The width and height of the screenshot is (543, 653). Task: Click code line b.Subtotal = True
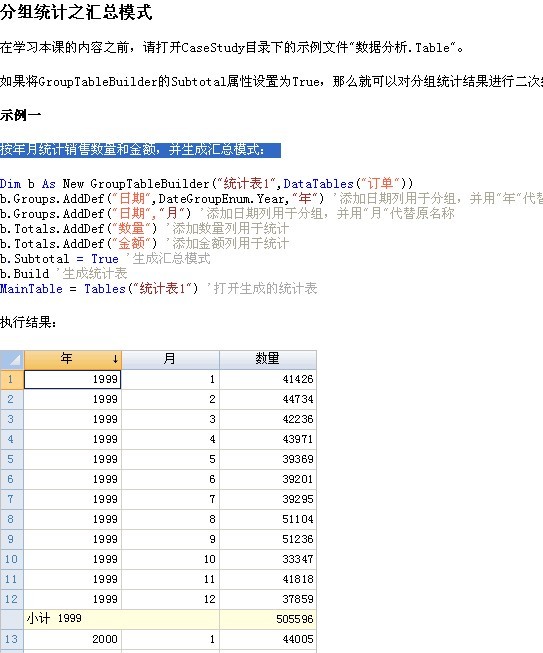point(60,259)
